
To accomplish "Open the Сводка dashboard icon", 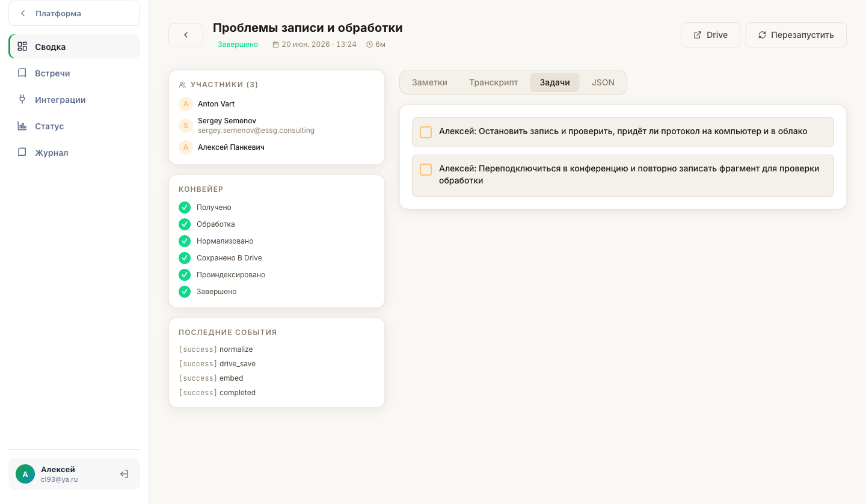I will pos(22,46).
